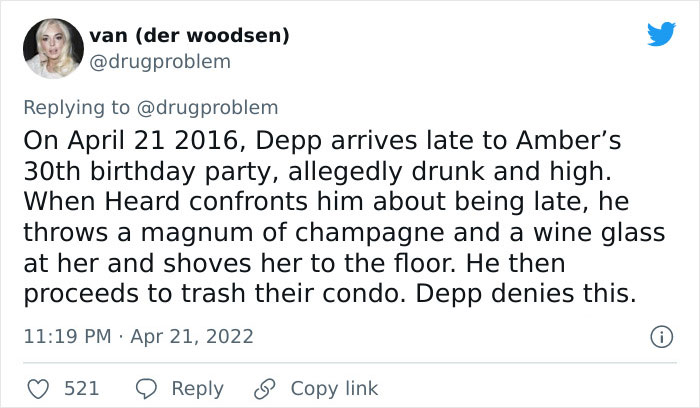Click the chain link copy icon
Image resolution: width=700 pixels, height=408 pixels.
click(265, 388)
